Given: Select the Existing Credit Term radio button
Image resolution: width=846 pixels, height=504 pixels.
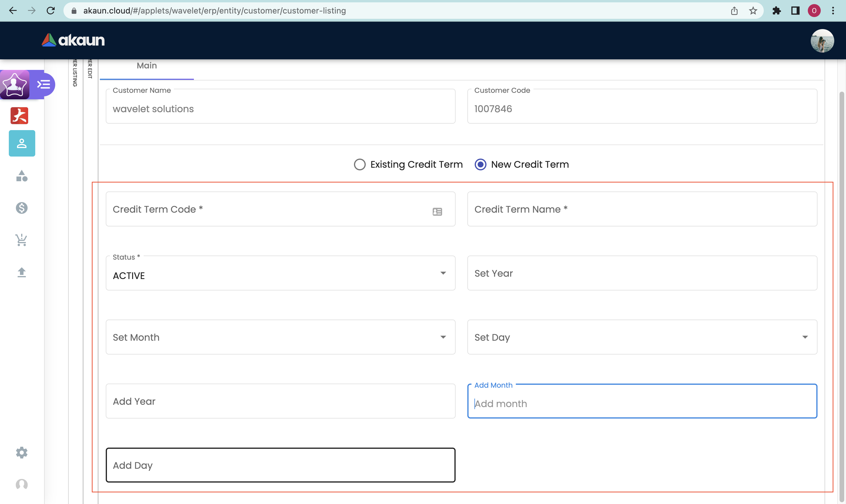Looking at the screenshot, I should pos(360,164).
